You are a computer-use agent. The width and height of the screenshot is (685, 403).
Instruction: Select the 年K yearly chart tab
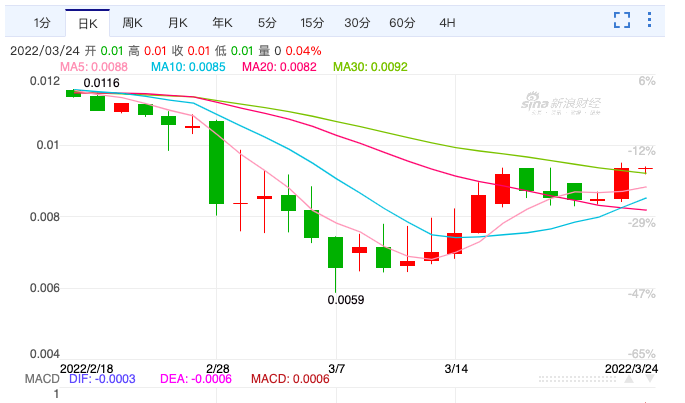pos(223,22)
